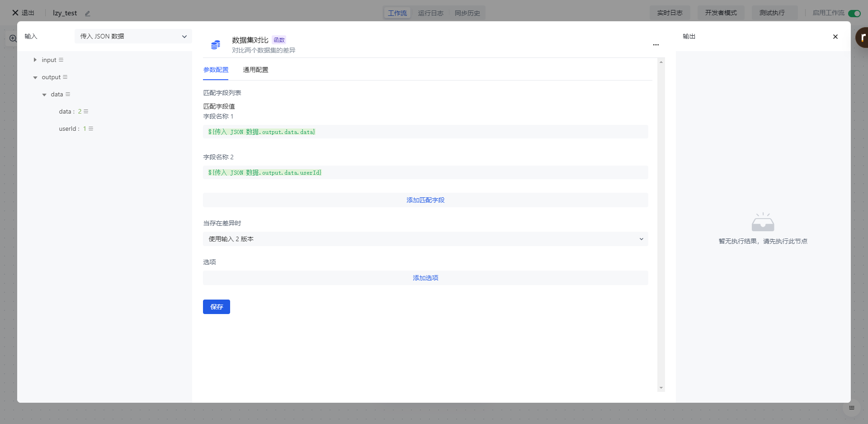Viewport: 868px width, 424px height.
Task: Expand the input tree node
Action: point(35,60)
